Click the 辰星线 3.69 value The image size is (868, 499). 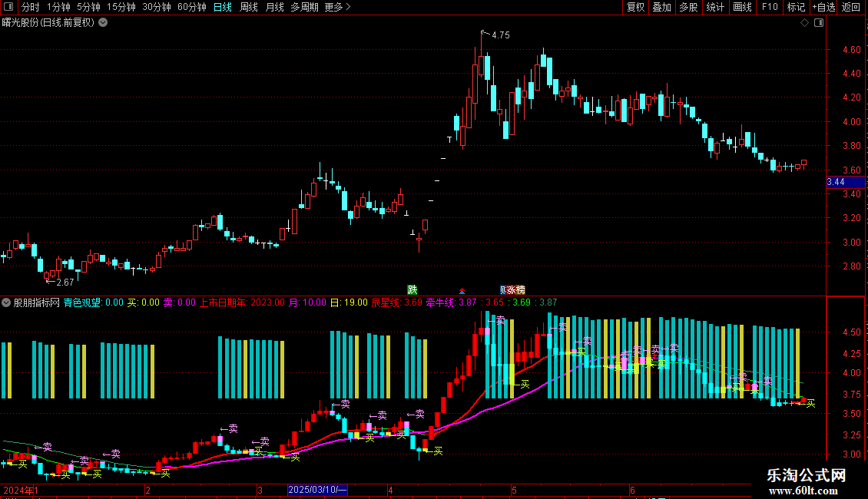[396, 302]
